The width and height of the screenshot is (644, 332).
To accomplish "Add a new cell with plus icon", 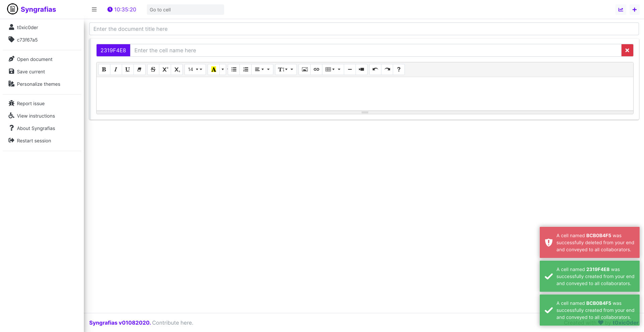I will click(x=634, y=10).
